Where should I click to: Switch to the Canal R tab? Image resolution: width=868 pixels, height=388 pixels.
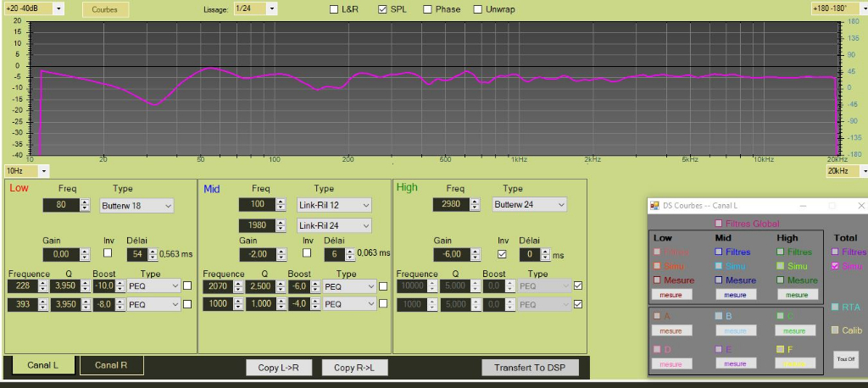pyautogui.click(x=111, y=365)
